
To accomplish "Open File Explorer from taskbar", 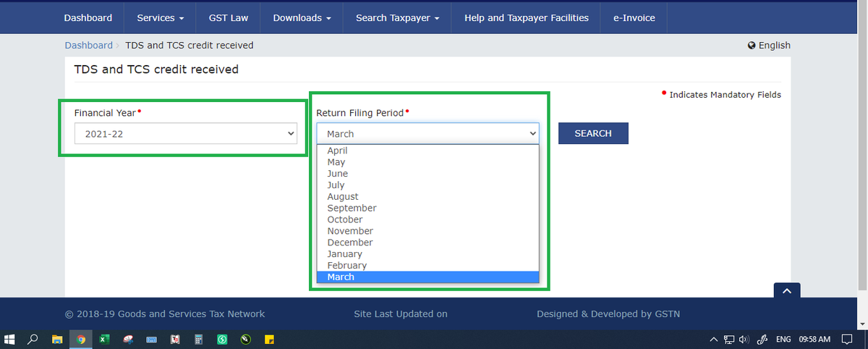I will click(57, 339).
